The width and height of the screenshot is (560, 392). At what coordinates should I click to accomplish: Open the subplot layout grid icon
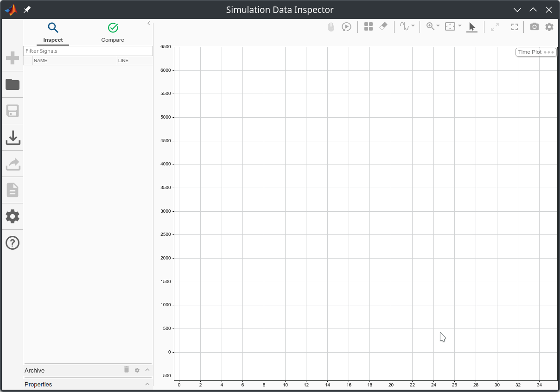click(x=369, y=27)
